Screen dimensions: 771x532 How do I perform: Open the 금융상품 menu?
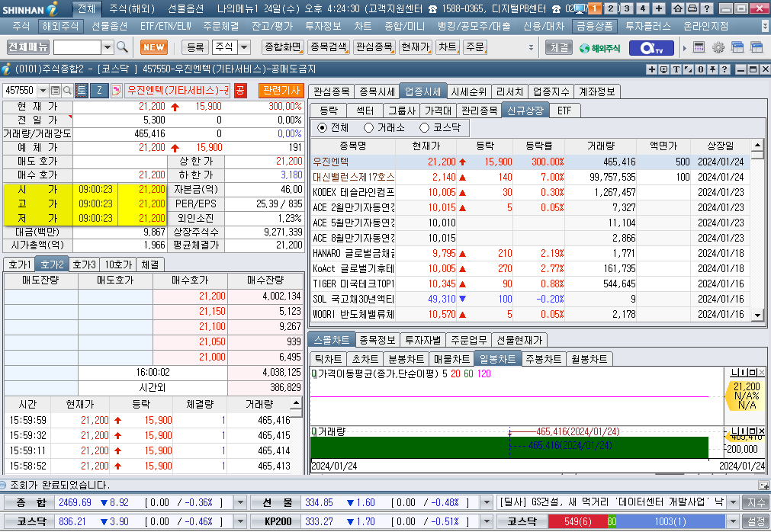(595, 27)
